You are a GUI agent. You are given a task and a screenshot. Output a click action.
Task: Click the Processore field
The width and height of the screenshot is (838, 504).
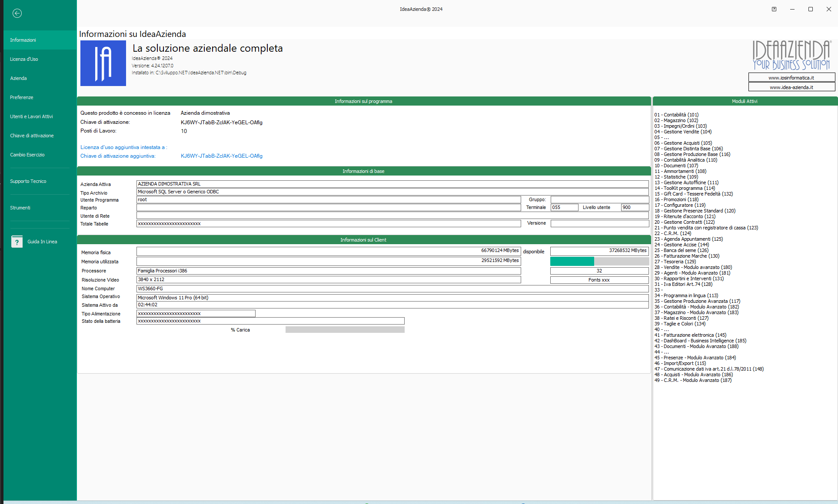(329, 271)
